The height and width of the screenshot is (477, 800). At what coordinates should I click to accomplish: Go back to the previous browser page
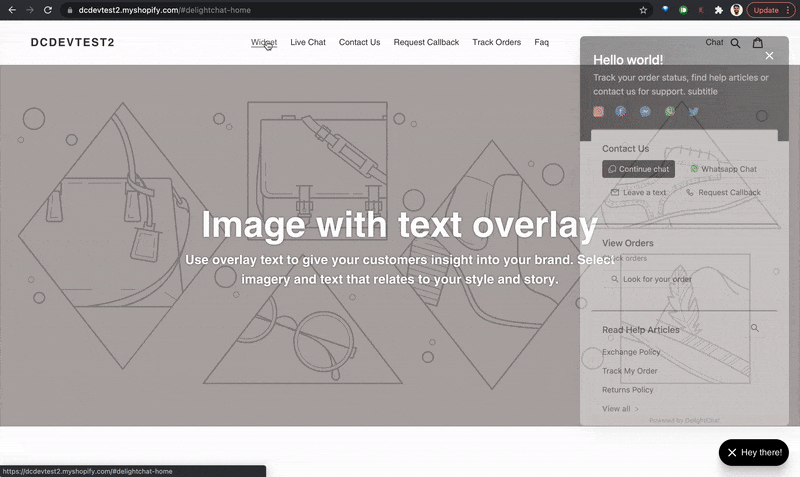(12, 10)
